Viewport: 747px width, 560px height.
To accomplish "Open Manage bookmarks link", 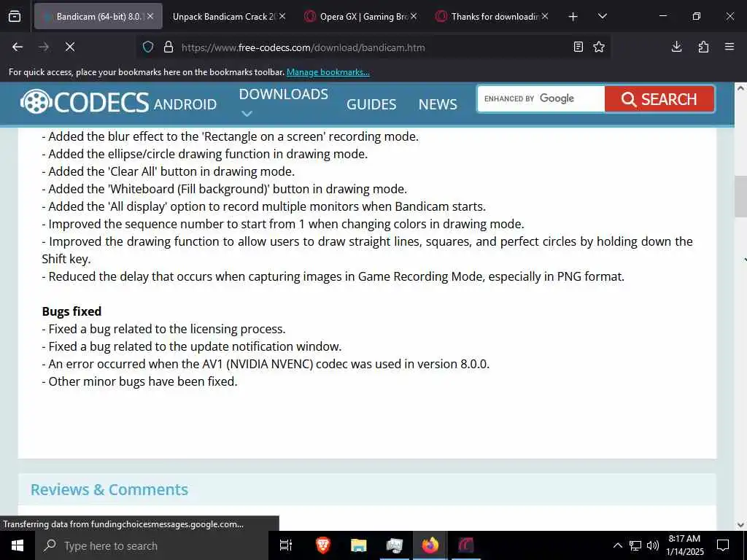I will click(328, 72).
